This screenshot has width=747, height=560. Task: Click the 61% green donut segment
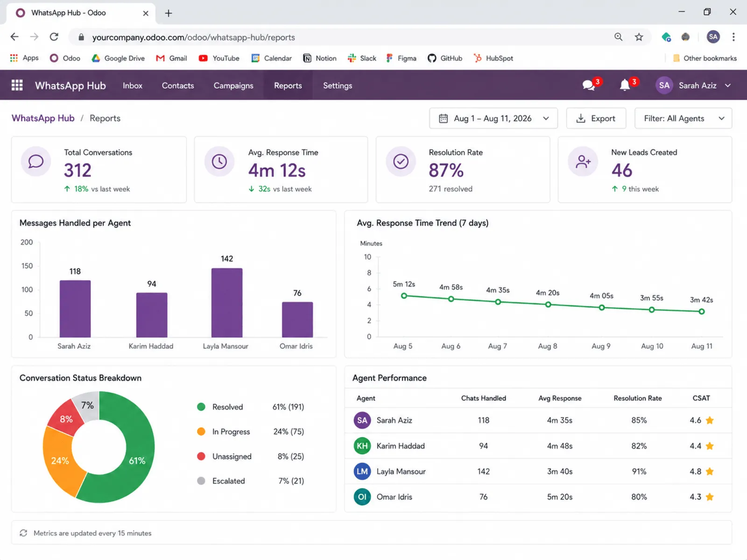tap(138, 460)
